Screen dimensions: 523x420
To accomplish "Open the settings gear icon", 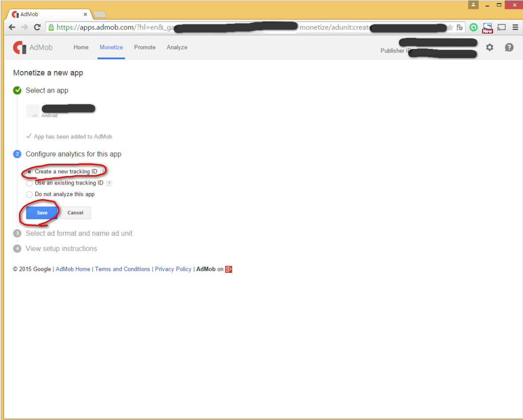I will [x=489, y=47].
